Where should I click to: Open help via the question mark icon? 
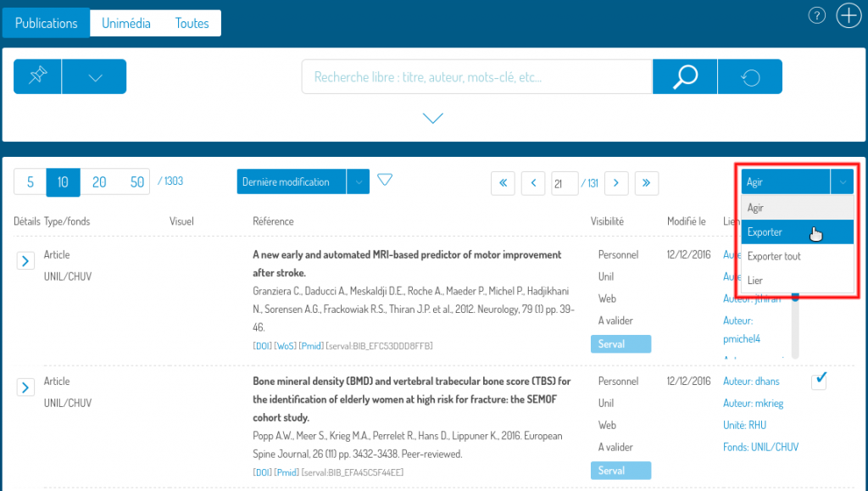point(816,15)
